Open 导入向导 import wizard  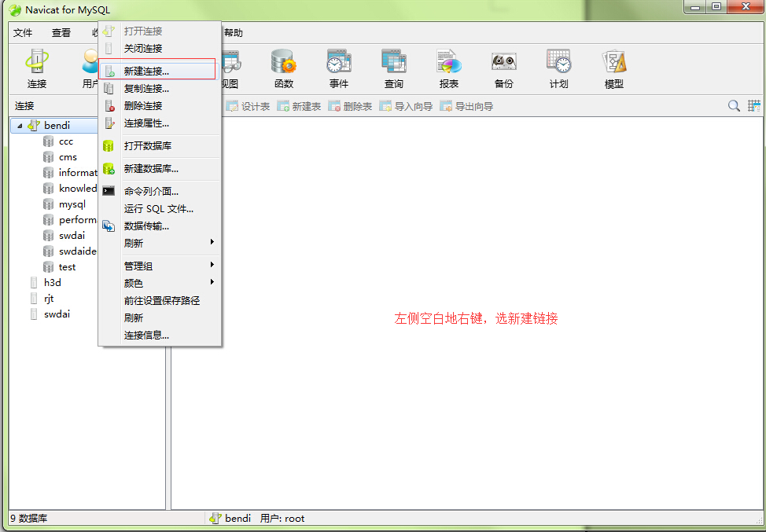coord(406,106)
